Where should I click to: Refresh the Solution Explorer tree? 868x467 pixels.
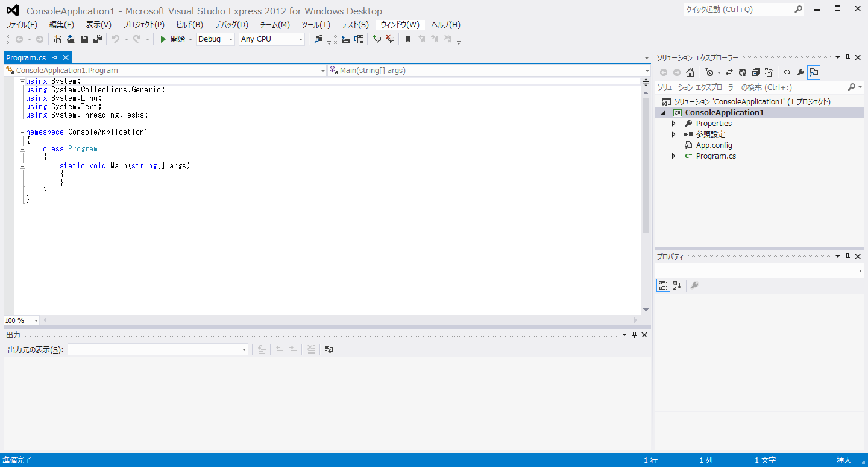point(743,72)
